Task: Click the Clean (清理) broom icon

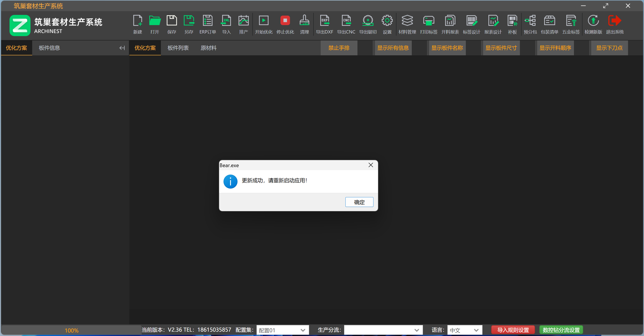Action: pyautogui.click(x=304, y=21)
